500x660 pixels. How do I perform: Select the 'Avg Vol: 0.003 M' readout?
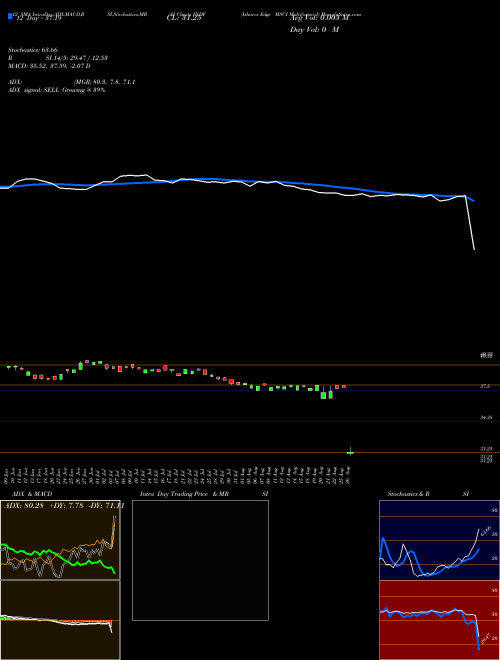[319, 18]
